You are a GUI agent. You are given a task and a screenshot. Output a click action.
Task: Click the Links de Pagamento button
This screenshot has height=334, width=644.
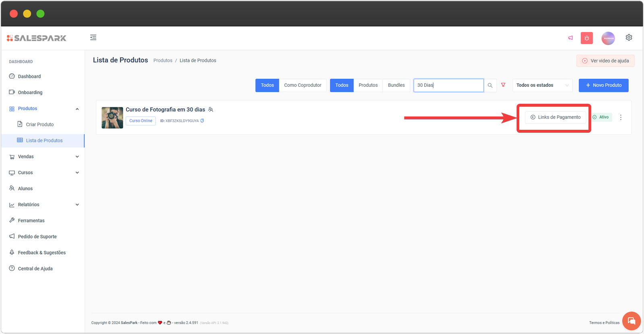(555, 117)
